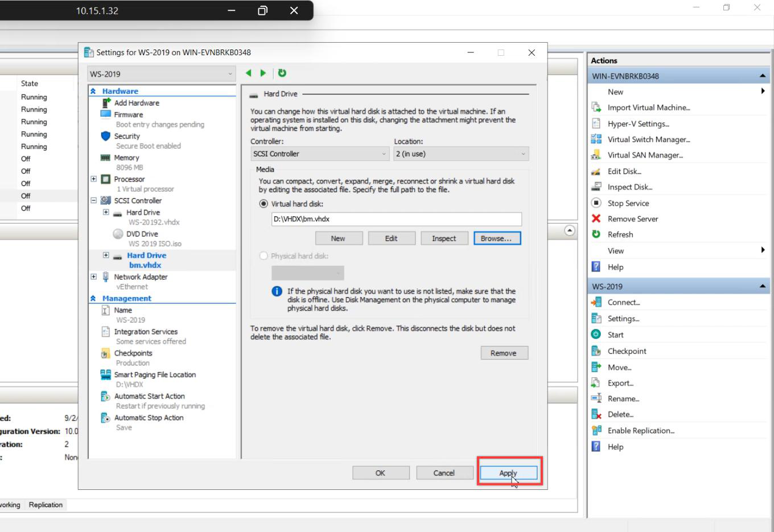Viewport: 774px width, 532px height.
Task: Expand the bm.vhdx Hard Drive node
Action: pos(106,255)
